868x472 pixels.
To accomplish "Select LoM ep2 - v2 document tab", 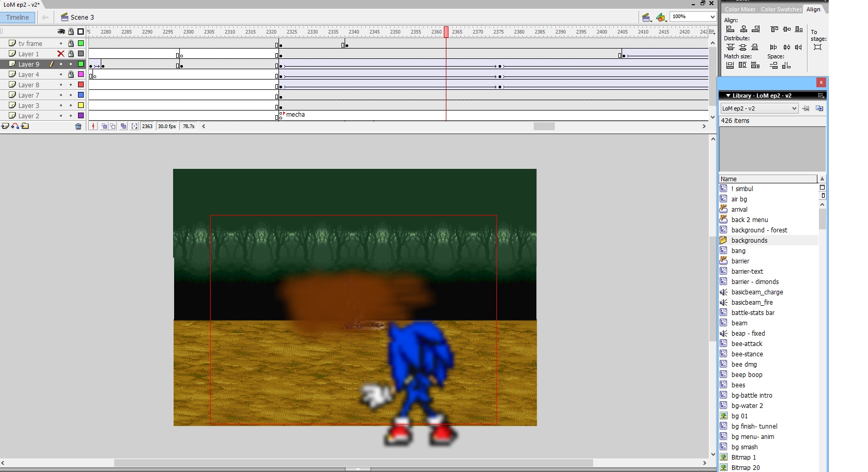I will coord(22,4).
